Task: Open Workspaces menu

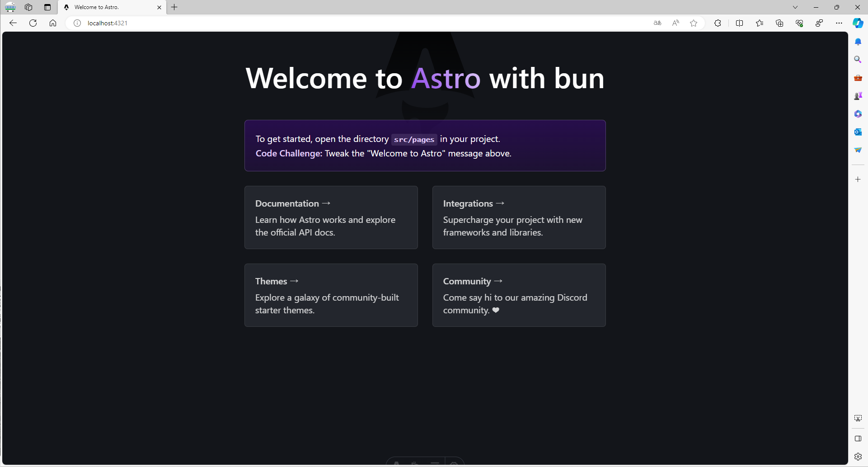Action: click(x=28, y=7)
